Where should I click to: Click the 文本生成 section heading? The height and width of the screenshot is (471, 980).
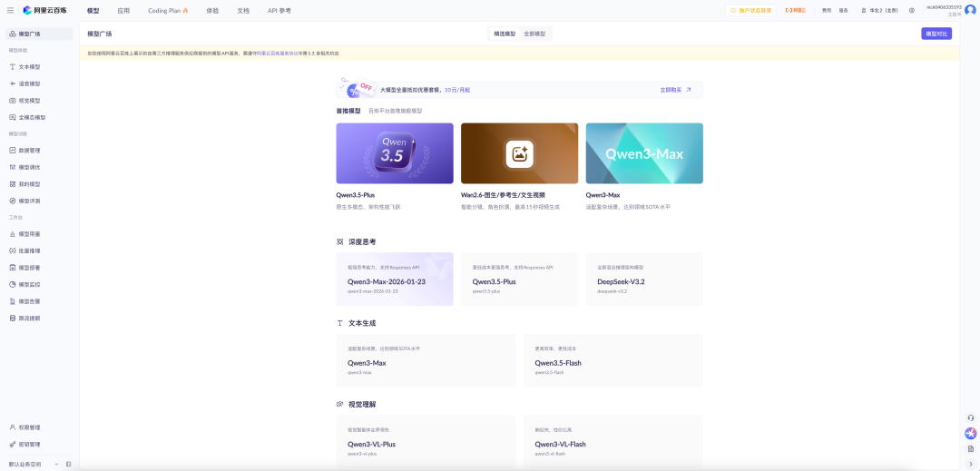point(362,323)
